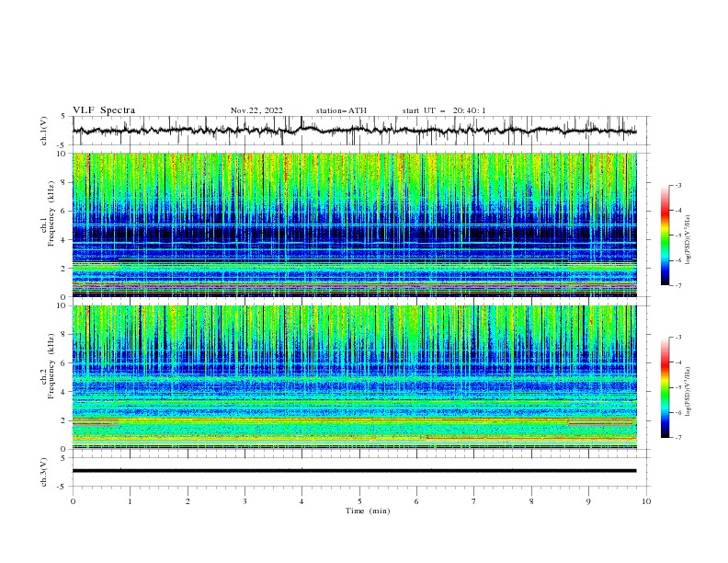The width and height of the screenshot is (728, 563).
Task: Click the "-7" label on ch.1 color bar
Action: click(x=678, y=285)
